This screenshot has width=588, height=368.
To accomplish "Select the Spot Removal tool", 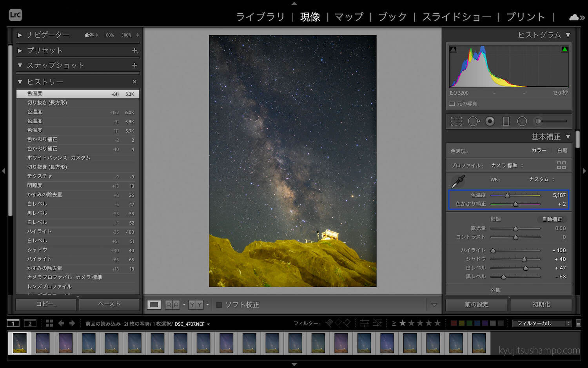I will click(474, 121).
